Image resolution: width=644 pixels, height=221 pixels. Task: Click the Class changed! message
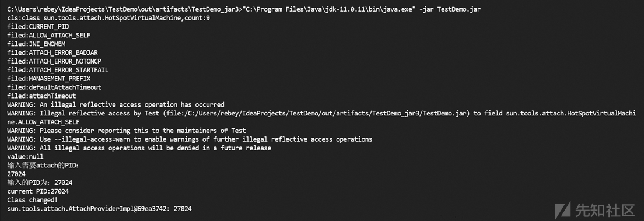33,200
